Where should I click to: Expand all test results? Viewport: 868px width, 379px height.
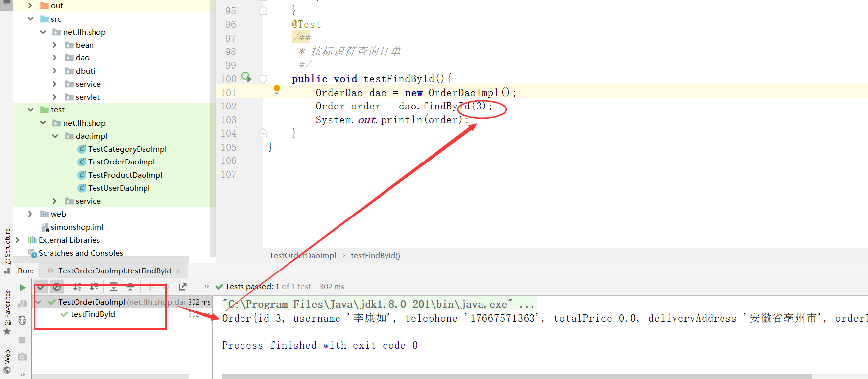(x=114, y=287)
